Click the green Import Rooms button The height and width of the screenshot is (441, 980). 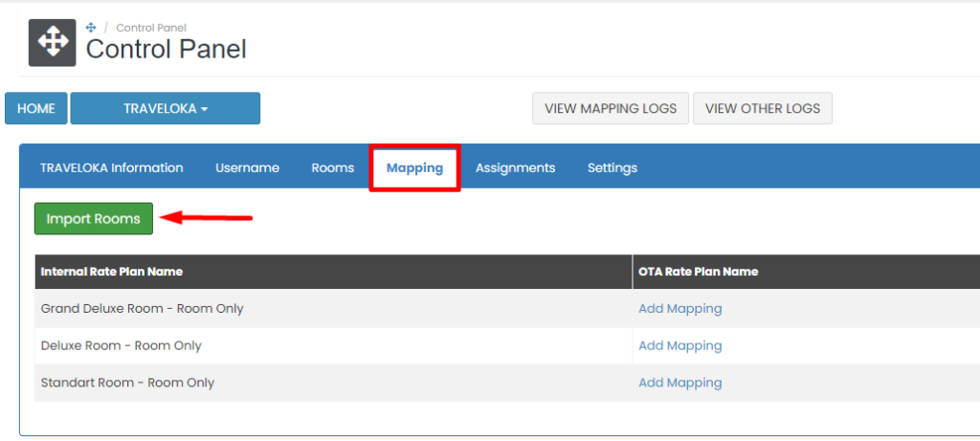(94, 219)
